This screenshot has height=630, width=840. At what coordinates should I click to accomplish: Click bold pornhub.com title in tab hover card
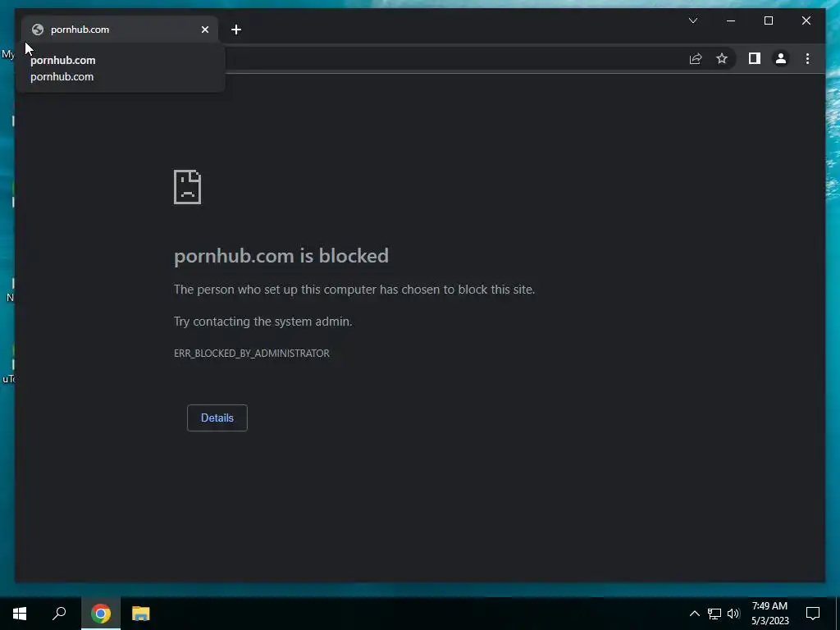62,61
